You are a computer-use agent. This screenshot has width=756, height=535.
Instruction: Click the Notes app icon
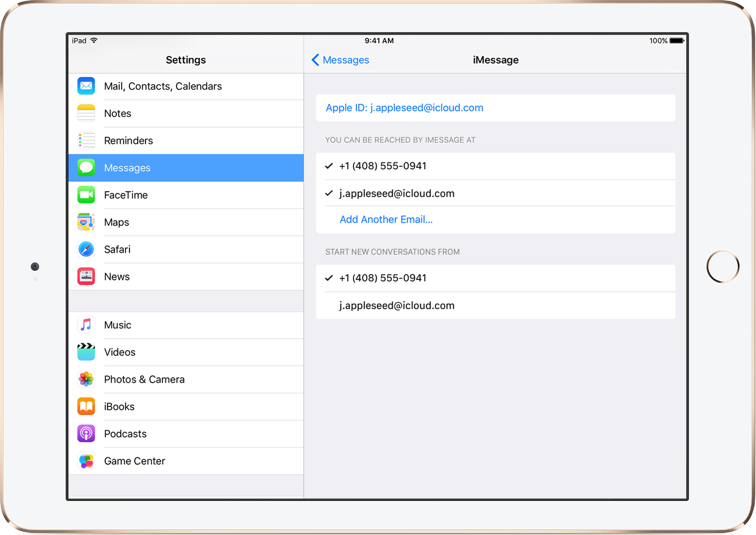coord(86,113)
